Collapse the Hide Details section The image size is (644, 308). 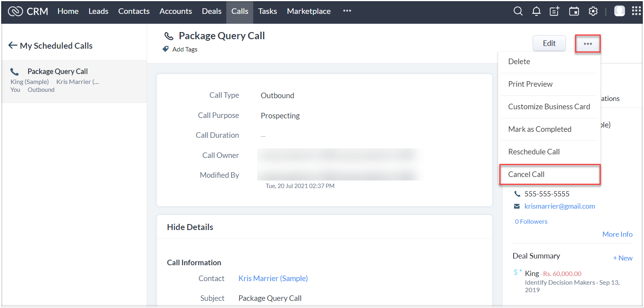click(x=190, y=227)
